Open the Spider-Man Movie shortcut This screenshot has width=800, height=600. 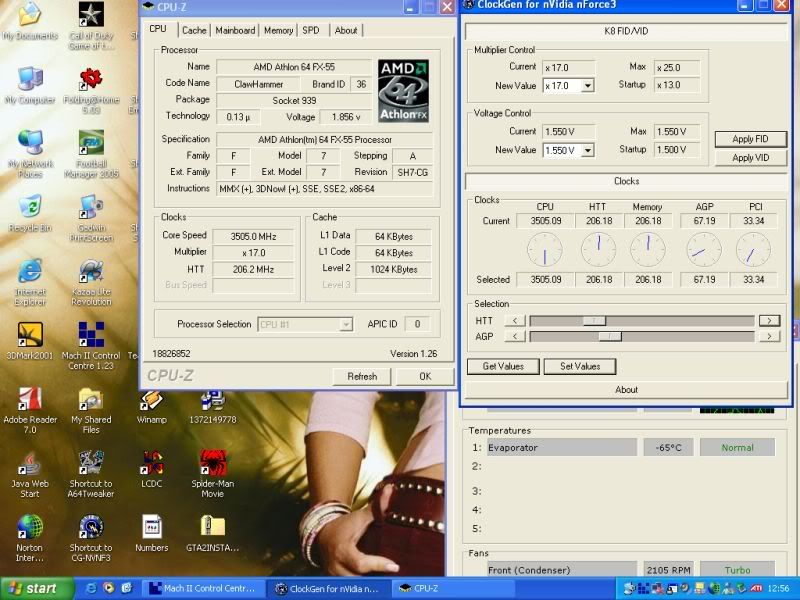pyautogui.click(x=212, y=474)
